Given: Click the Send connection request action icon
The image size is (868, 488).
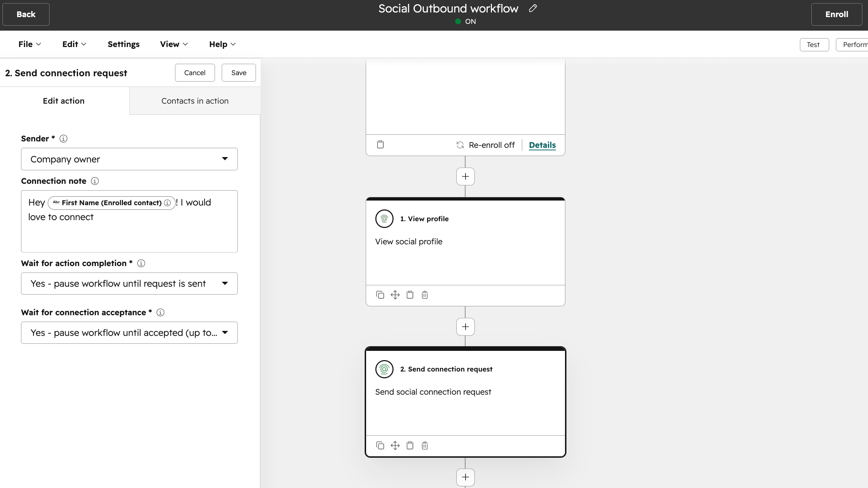Looking at the screenshot, I should click(x=384, y=369).
